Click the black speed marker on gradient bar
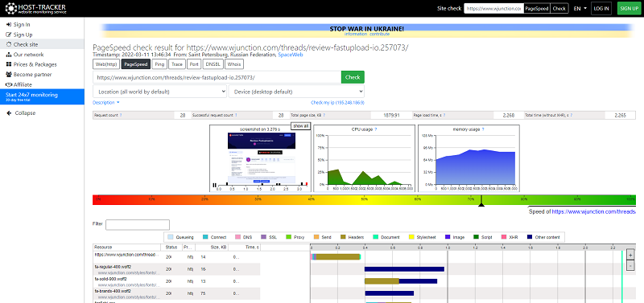 tap(481, 201)
